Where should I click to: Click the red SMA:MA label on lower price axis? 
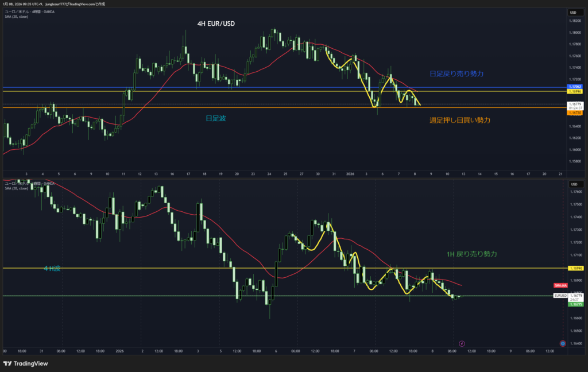point(560,285)
